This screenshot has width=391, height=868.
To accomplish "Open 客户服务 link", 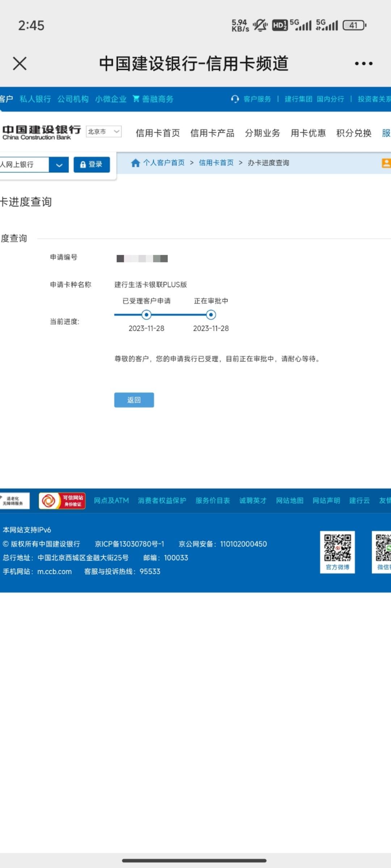I will pos(257,99).
